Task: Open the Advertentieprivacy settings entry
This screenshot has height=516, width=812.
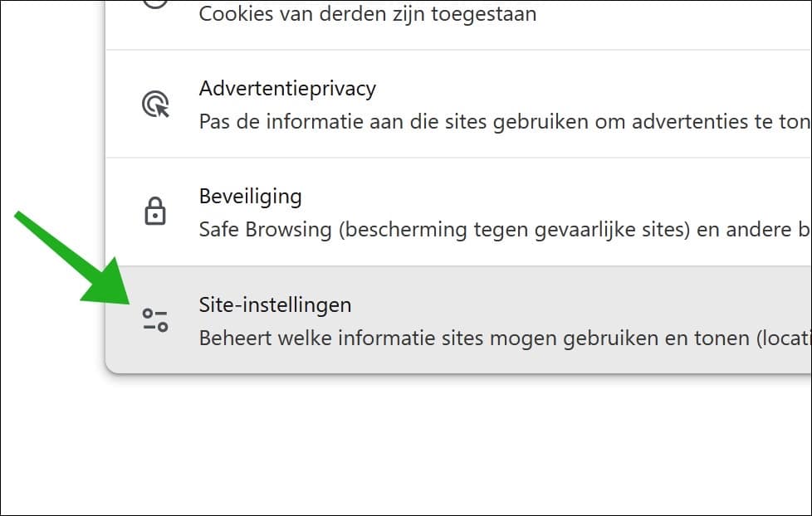Action: (458, 104)
